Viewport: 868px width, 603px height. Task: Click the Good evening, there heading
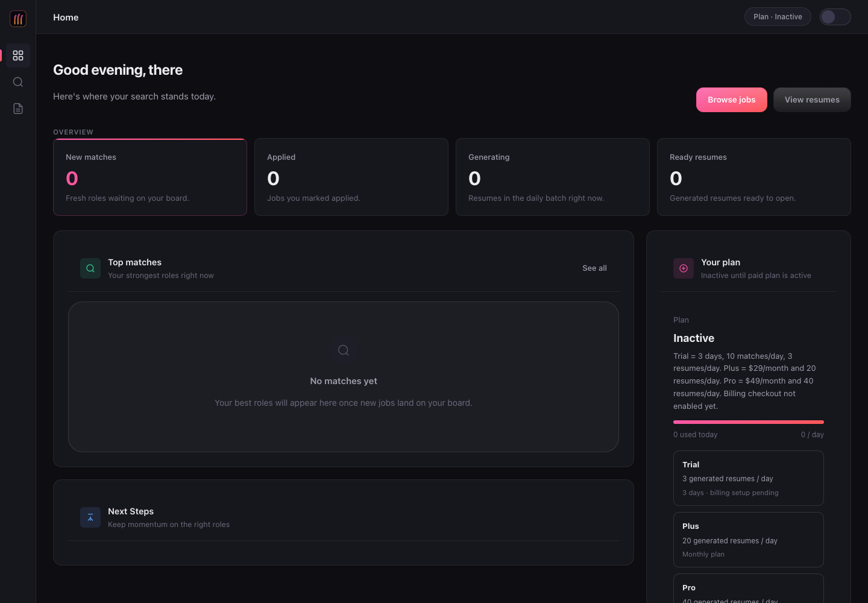(x=118, y=70)
